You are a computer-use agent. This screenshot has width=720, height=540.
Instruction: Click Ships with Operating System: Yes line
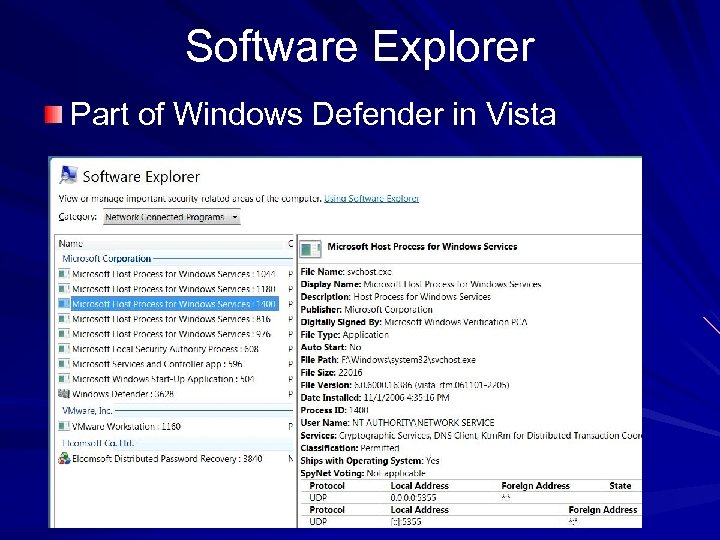tap(370, 461)
